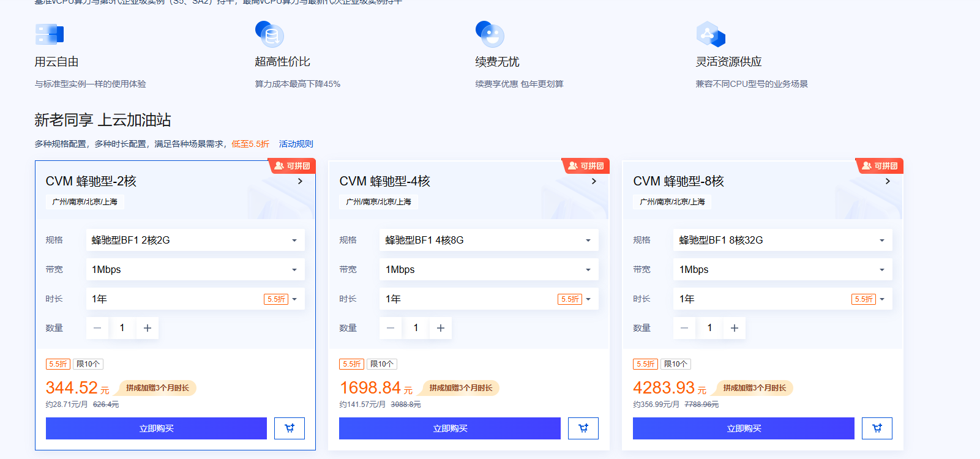
Task: Click 限10个 tag on 蜂驰型-8核 card
Action: point(676,364)
